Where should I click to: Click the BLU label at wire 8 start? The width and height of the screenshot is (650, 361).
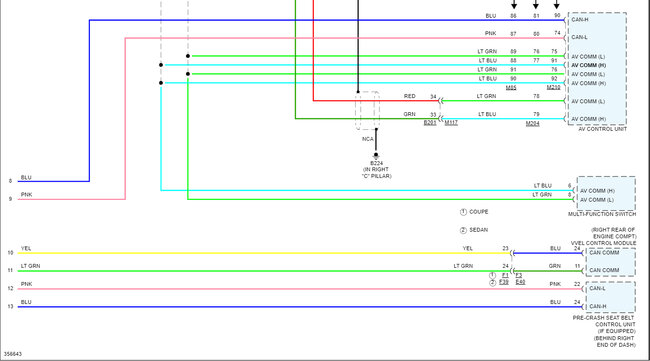[x=26, y=177]
